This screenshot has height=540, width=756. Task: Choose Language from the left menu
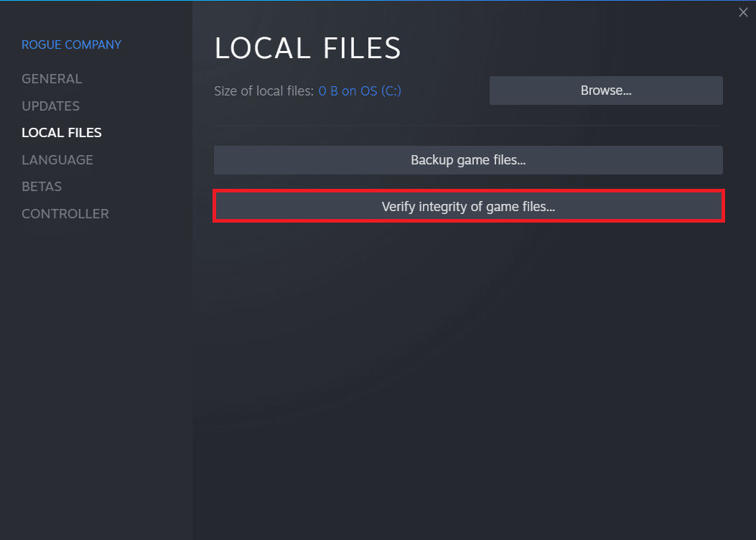click(x=57, y=160)
